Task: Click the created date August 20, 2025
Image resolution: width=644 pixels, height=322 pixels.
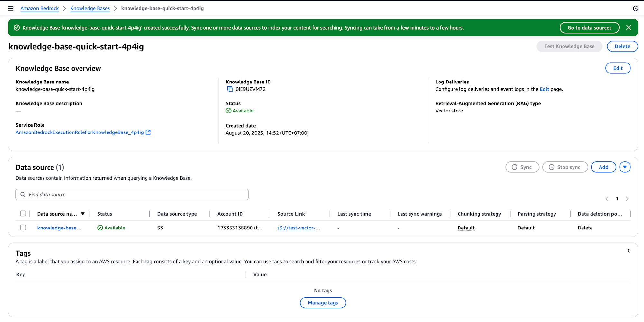Action: tap(267, 133)
